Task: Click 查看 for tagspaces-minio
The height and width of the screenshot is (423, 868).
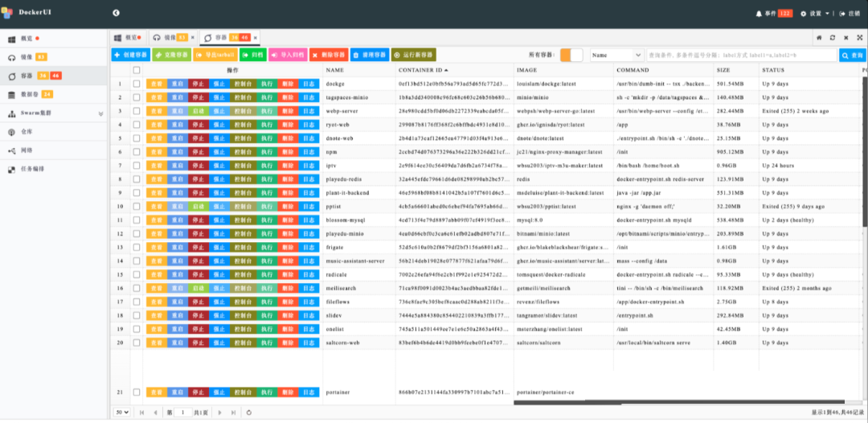Action: click(x=156, y=97)
